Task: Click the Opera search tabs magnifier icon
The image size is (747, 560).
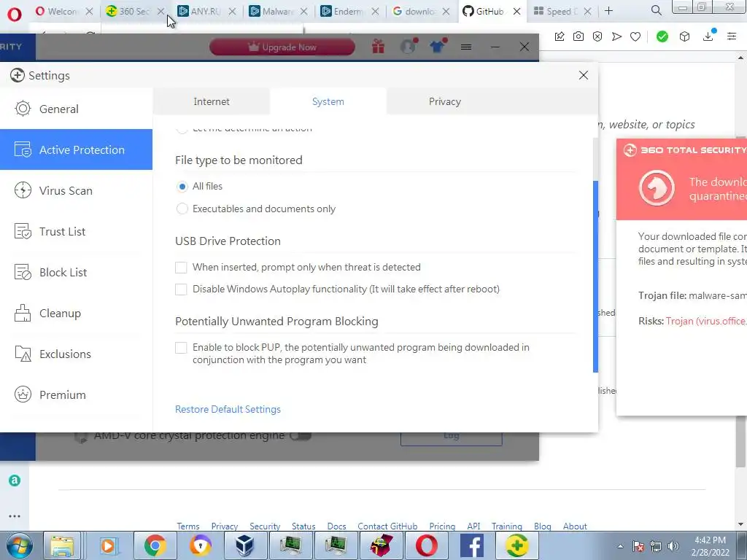Action: (656, 10)
